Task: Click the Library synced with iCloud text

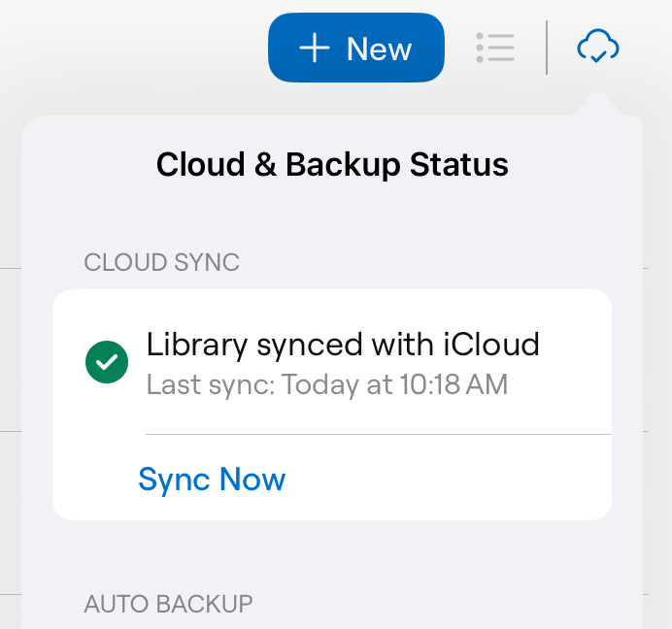Action: coord(342,345)
